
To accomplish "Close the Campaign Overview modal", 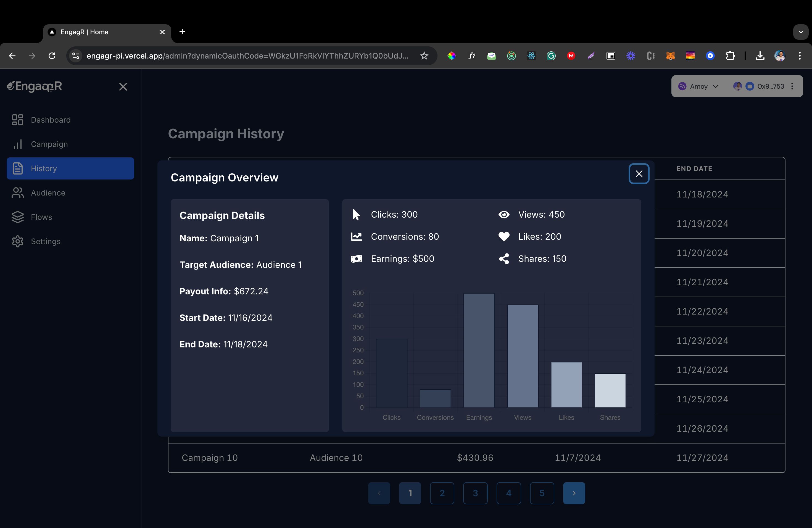I will point(639,174).
